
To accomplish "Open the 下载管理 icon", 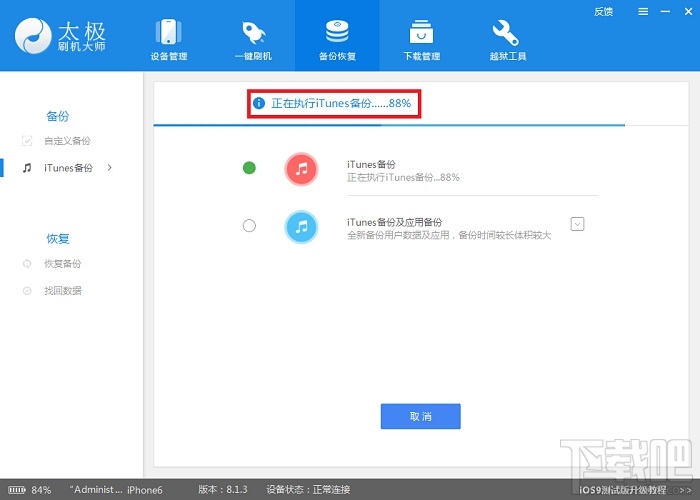I will click(x=421, y=31).
